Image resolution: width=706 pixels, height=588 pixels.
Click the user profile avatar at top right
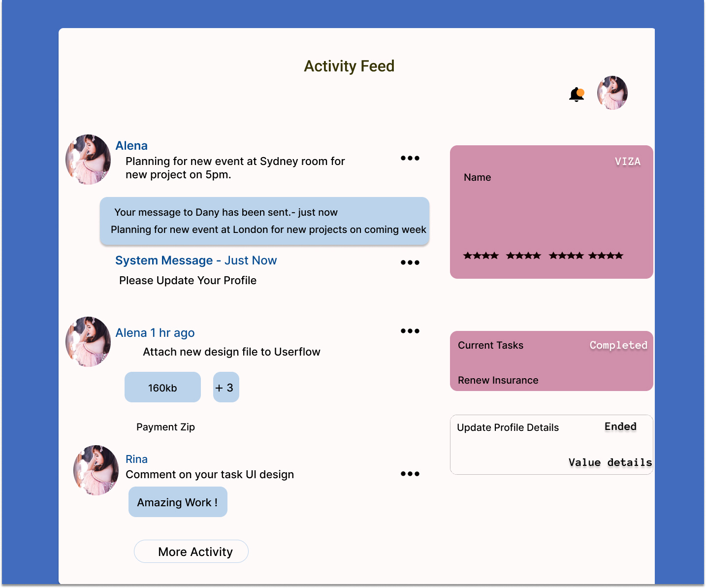612,93
